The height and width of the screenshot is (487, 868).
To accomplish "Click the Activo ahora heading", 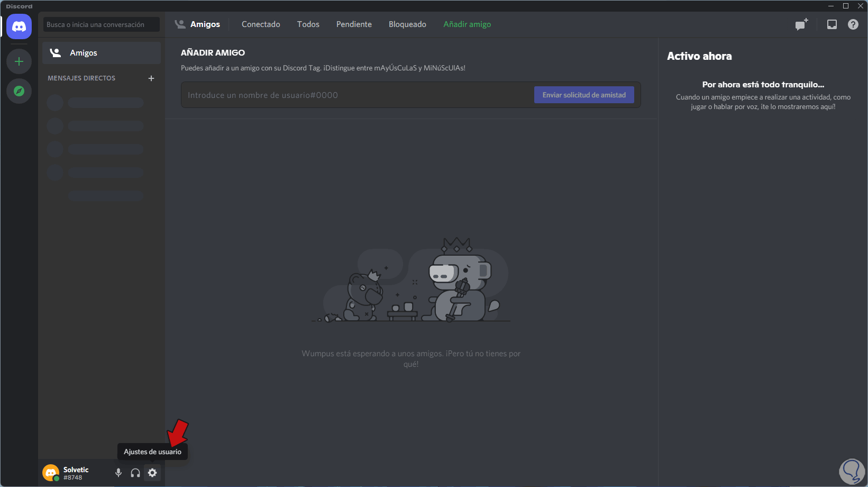I will [699, 56].
